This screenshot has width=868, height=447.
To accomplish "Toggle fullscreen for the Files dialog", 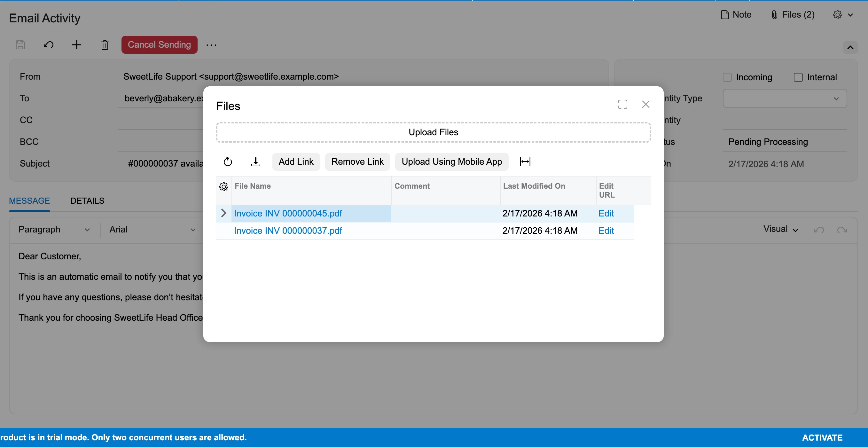I will 622,105.
